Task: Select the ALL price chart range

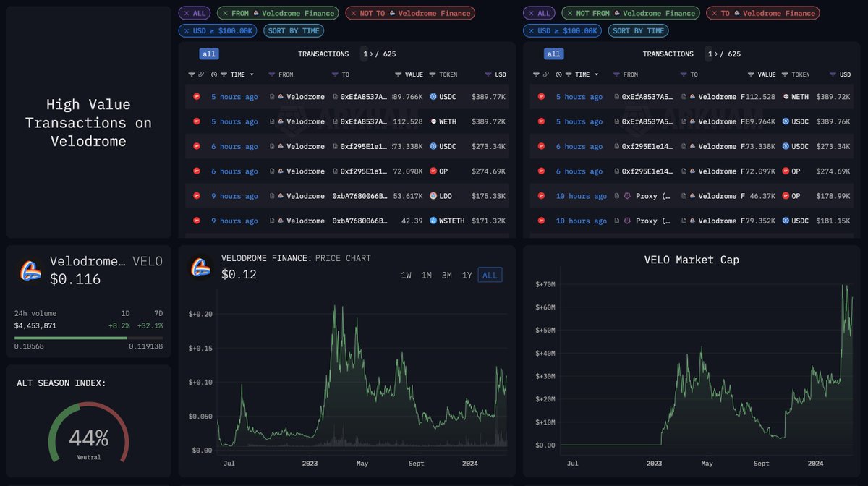Action: coord(490,275)
